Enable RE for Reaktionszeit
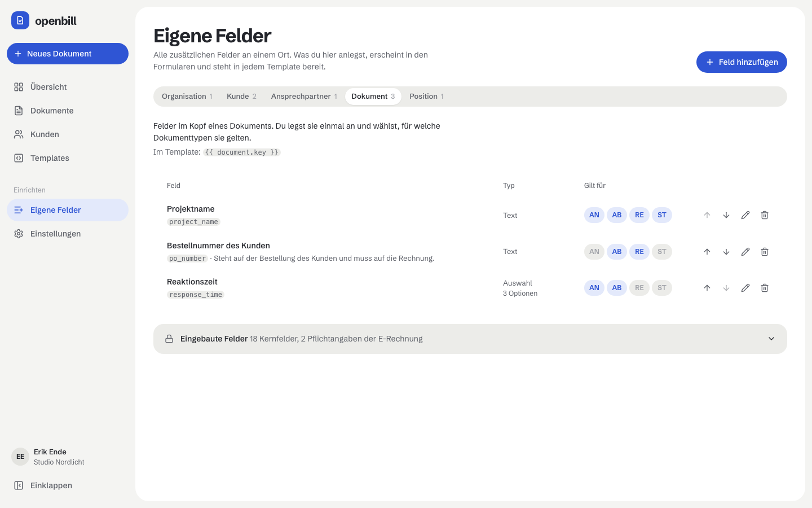This screenshot has height=508, width=812. tap(639, 288)
